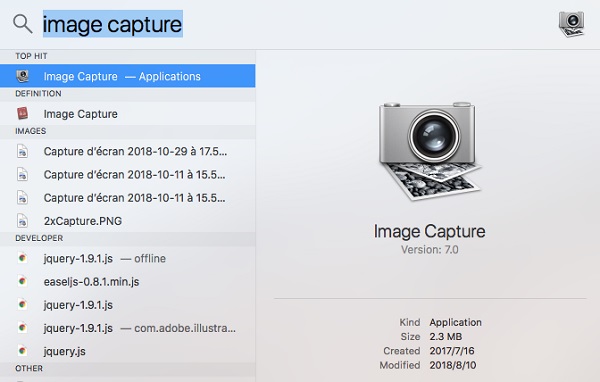Click the 'image capture' search field

pos(112,24)
